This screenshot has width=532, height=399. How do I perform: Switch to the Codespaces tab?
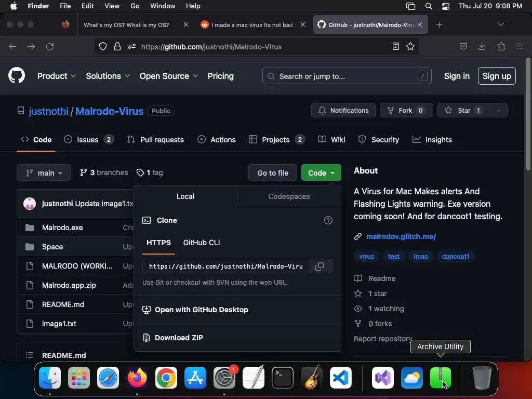pyautogui.click(x=289, y=196)
